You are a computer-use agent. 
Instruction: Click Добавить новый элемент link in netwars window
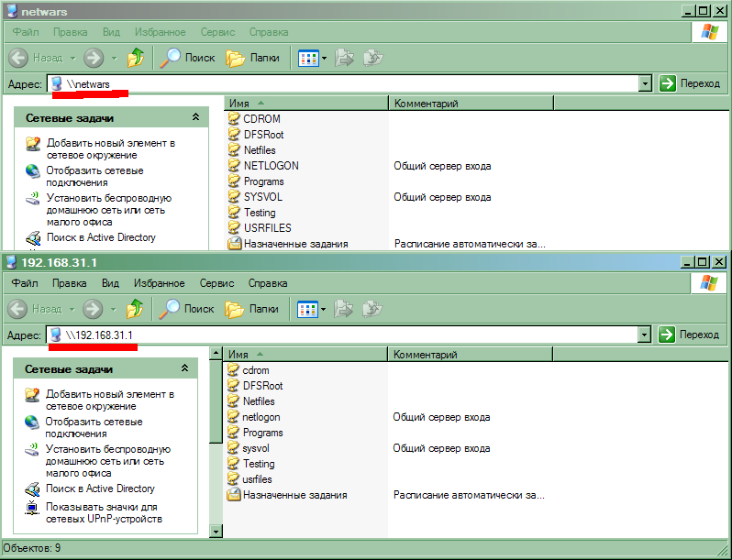click(x=111, y=149)
